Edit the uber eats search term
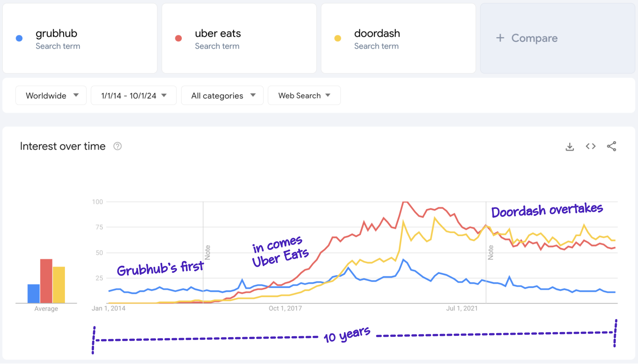This screenshot has width=638, height=364. pos(218,33)
